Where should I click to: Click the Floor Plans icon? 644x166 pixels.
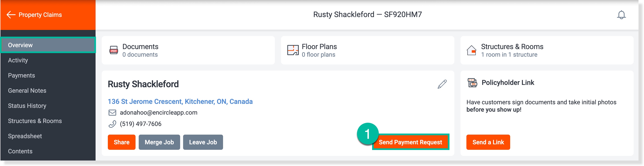tap(292, 50)
